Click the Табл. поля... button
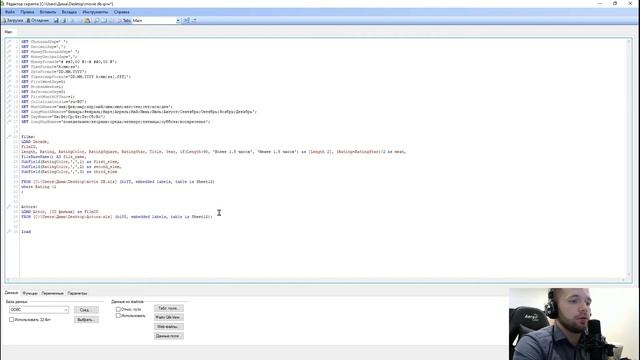 point(169,308)
